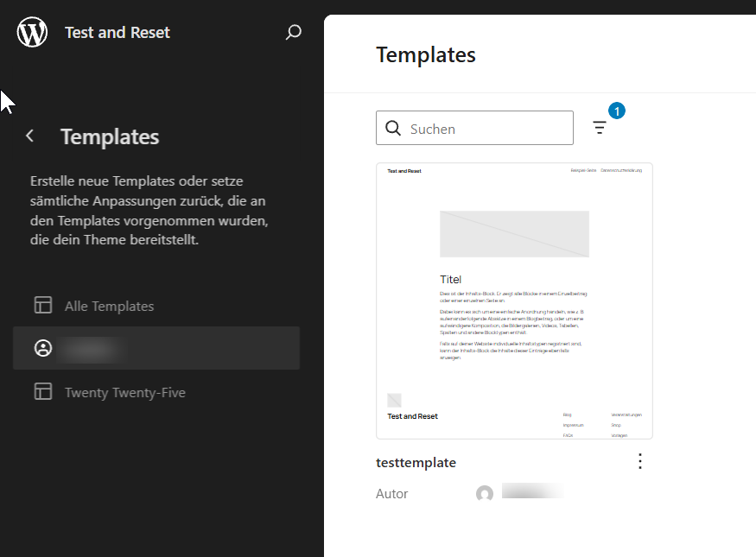Open the filter options icon
The width and height of the screenshot is (756, 557).
point(600,128)
